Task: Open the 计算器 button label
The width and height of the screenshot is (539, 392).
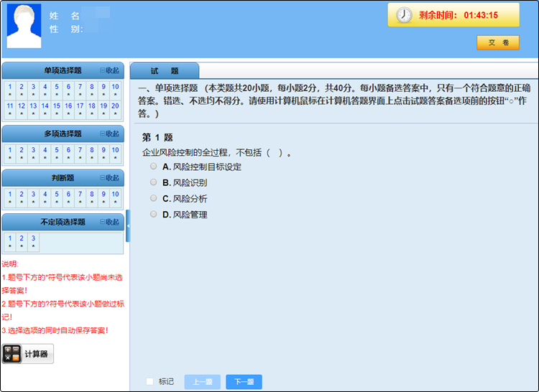Action: pos(37,354)
